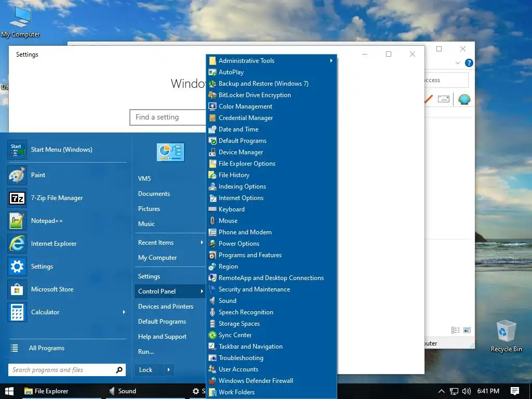Viewport: 532px width, 399px height.
Task: Open BitLocker Drive Encryption
Action: (x=271, y=95)
